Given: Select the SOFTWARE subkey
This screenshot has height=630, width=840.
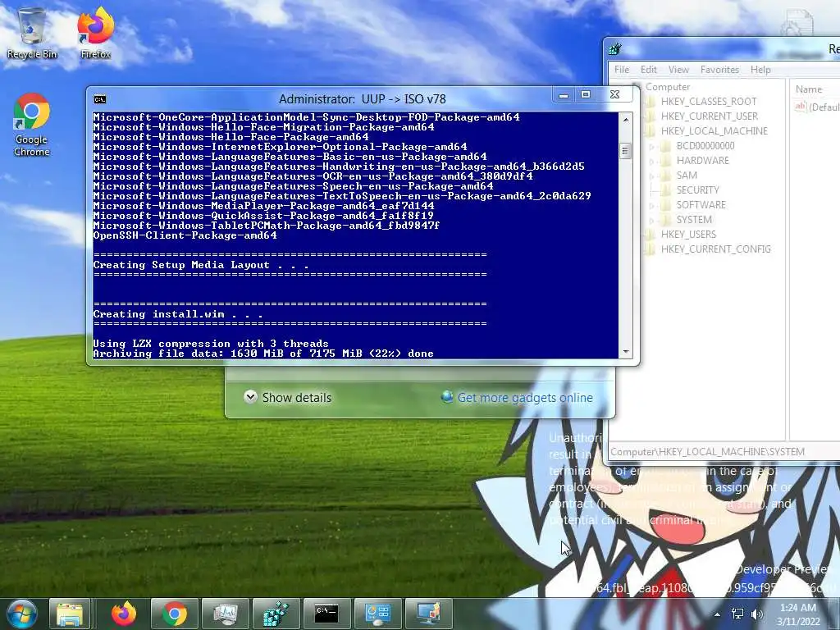Looking at the screenshot, I should point(701,204).
